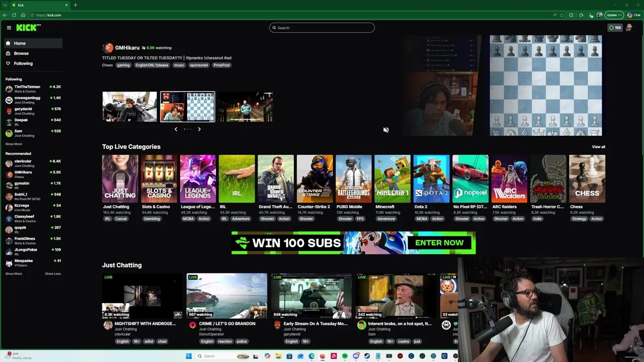This screenshot has width=644, height=362.
Task: Open a new browser tab
Action: coord(75,5)
